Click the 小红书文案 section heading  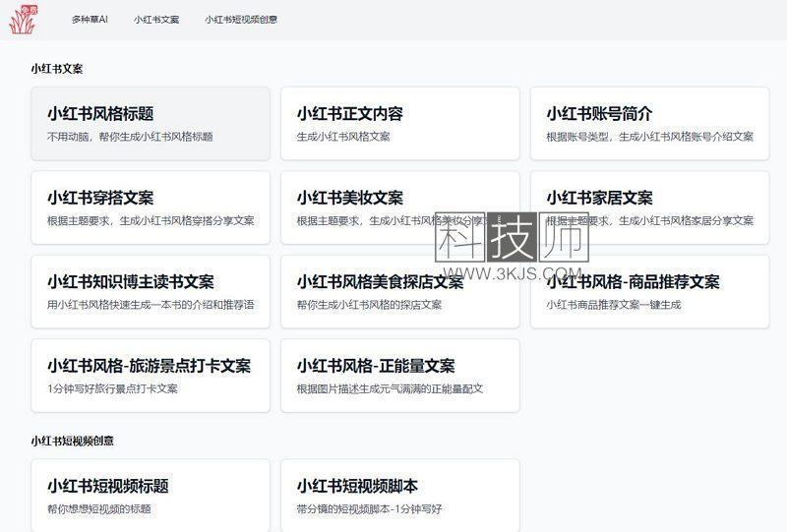click(x=57, y=69)
